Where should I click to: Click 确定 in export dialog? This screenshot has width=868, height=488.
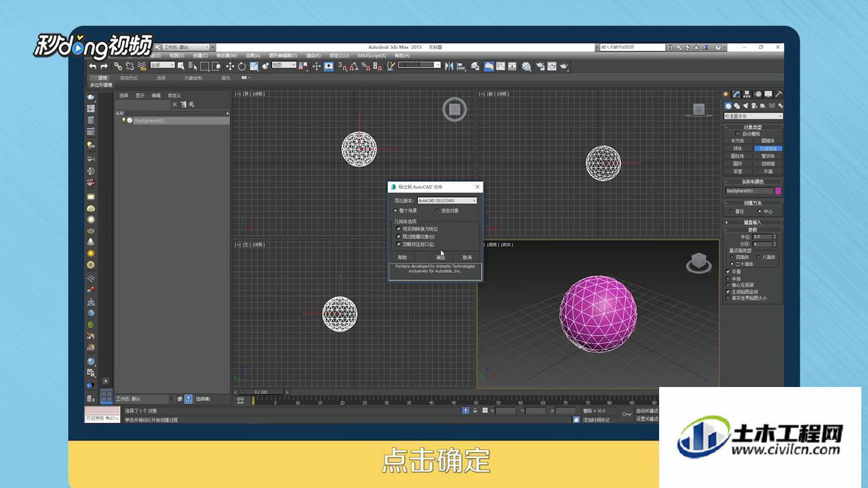[x=441, y=258]
